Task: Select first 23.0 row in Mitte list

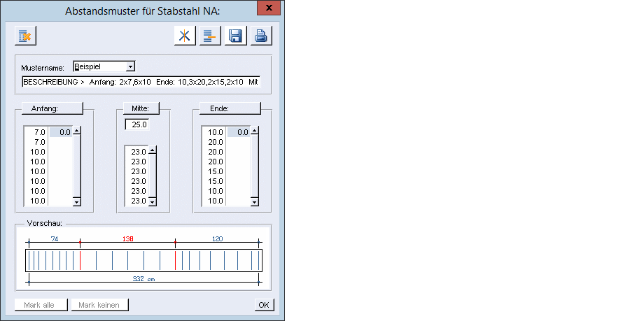Action: point(136,152)
